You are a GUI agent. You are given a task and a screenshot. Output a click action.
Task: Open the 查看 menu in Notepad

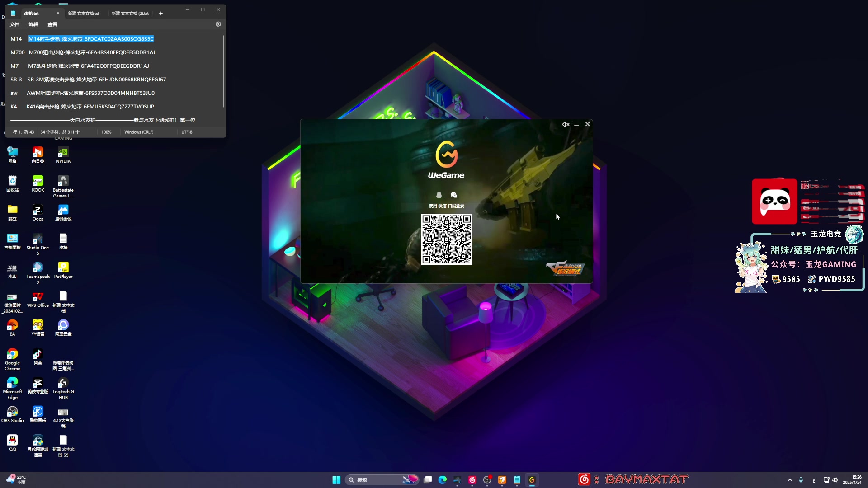(52, 24)
